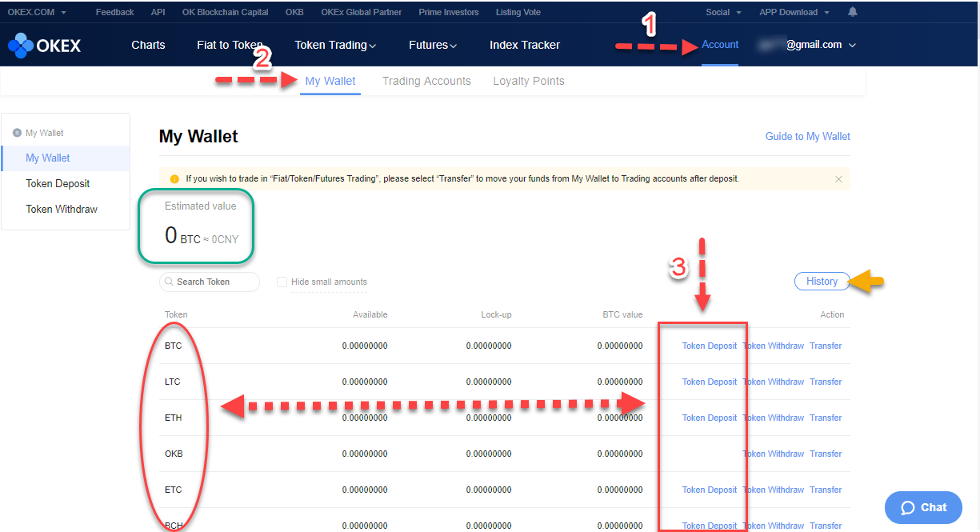Click the Token column header
Image resolution: width=980 pixels, height=532 pixels.
pyautogui.click(x=176, y=314)
